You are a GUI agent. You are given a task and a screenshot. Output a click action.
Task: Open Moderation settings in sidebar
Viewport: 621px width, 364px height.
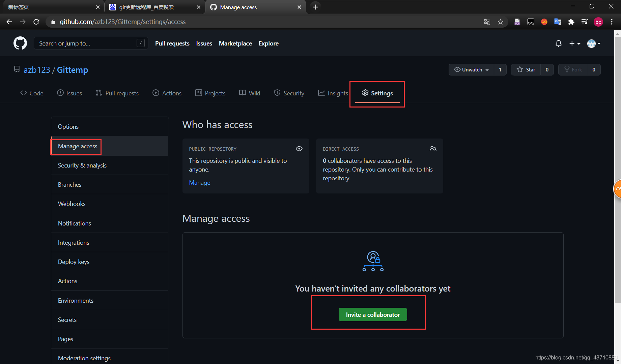click(x=110, y=358)
